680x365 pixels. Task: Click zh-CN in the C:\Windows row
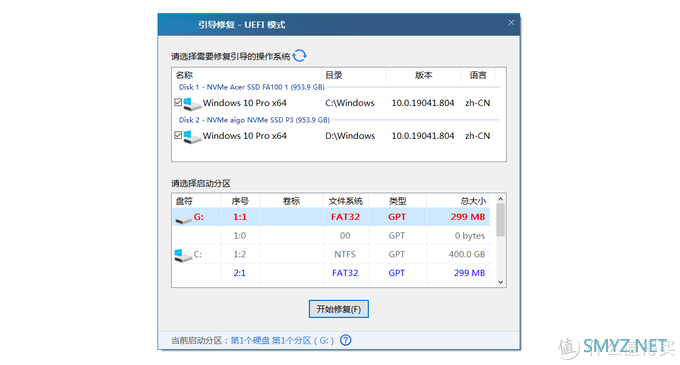[x=477, y=103]
